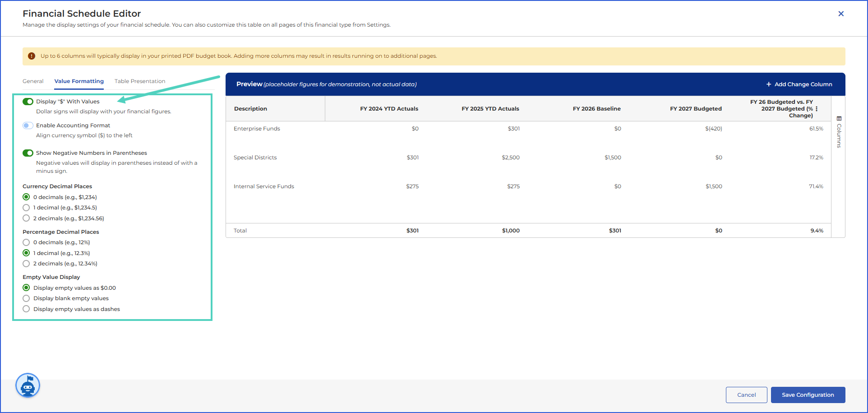Click the 71.4% value for Internal Service Funds

(816, 186)
